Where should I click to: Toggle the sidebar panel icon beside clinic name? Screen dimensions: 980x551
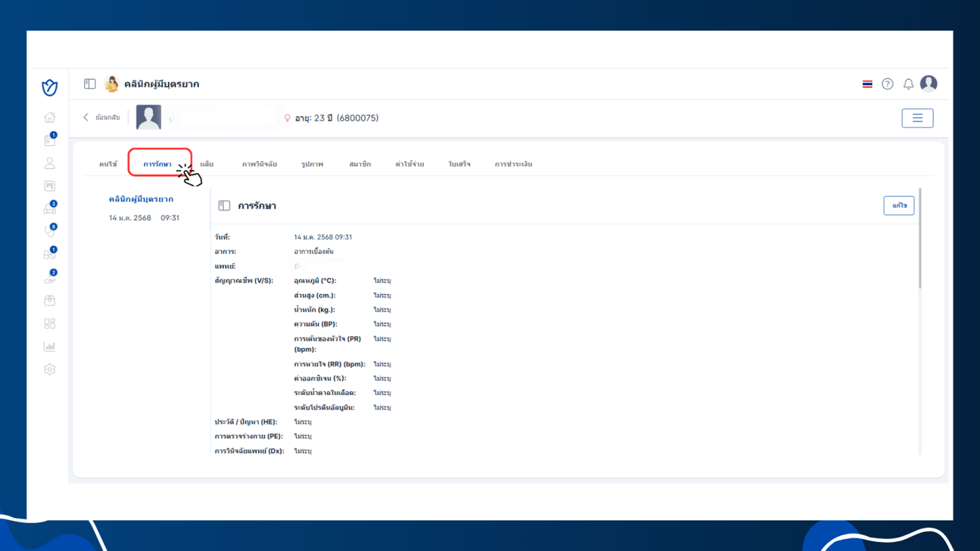[90, 84]
